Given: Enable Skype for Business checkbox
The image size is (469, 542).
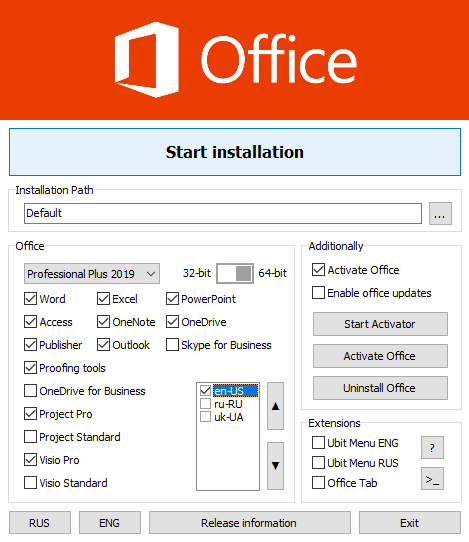Looking at the screenshot, I should [x=172, y=345].
